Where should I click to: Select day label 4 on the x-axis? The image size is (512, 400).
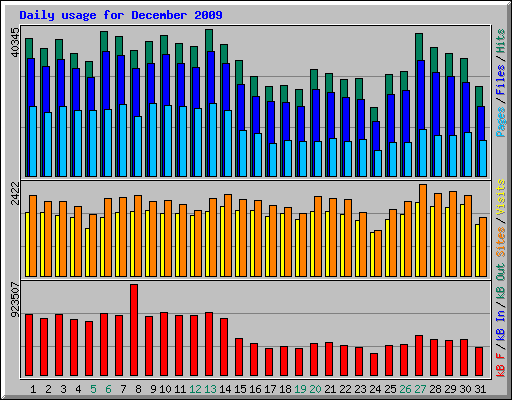coord(78,389)
